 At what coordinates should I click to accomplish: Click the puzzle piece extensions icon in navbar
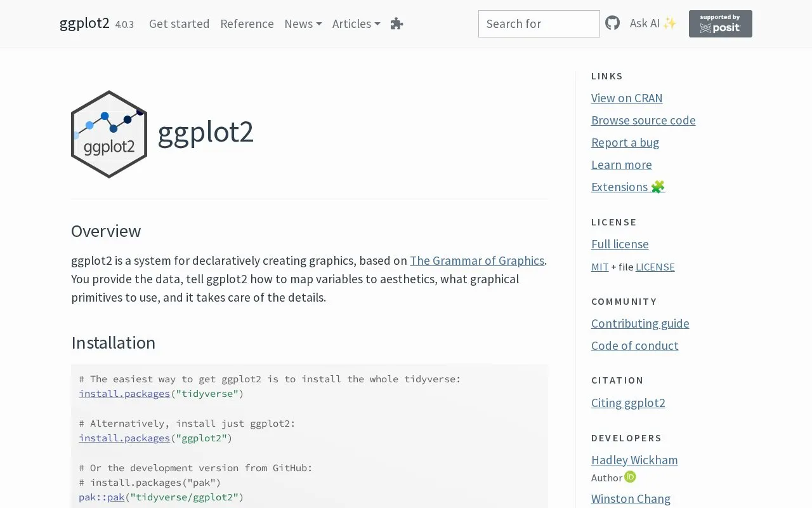[x=396, y=23]
